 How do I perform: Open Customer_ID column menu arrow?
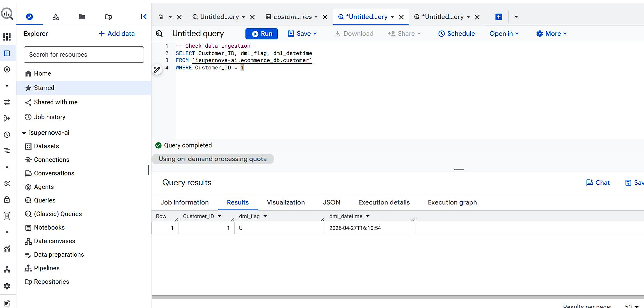(220, 216)
